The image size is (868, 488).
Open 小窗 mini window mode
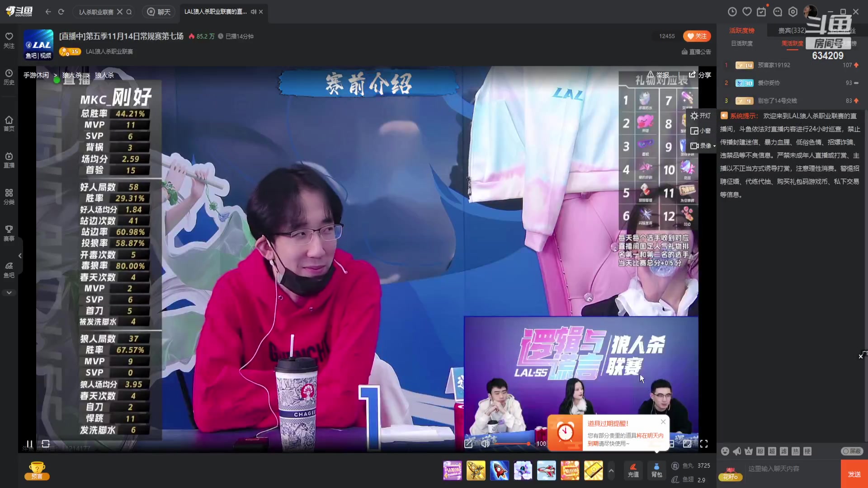point(701,131)
